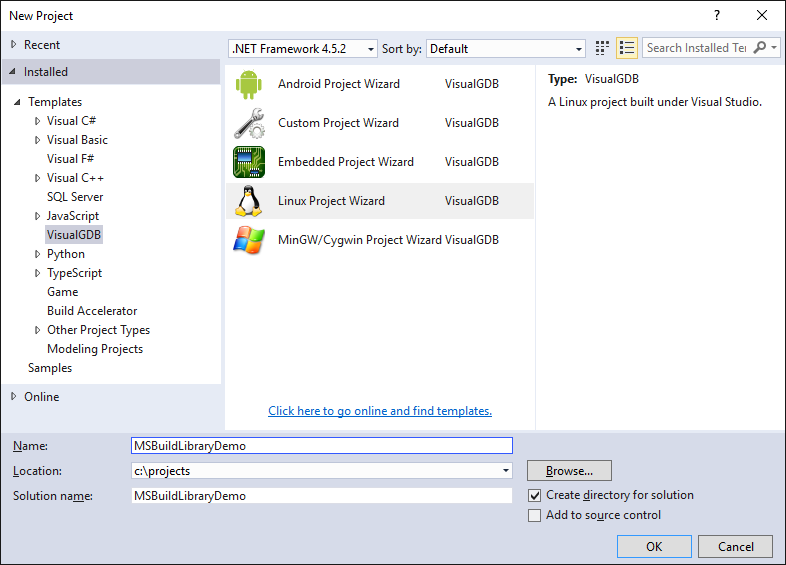Collapse the Installed section
The width and height of the screenshot is (786, 565).
click(x=13, y=72)
